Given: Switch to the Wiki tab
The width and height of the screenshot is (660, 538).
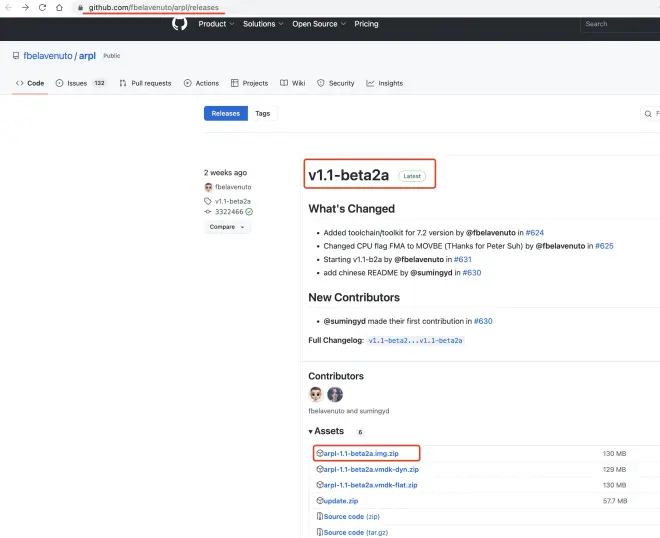Looking at the screenshot, I should [x=293, y=83].
